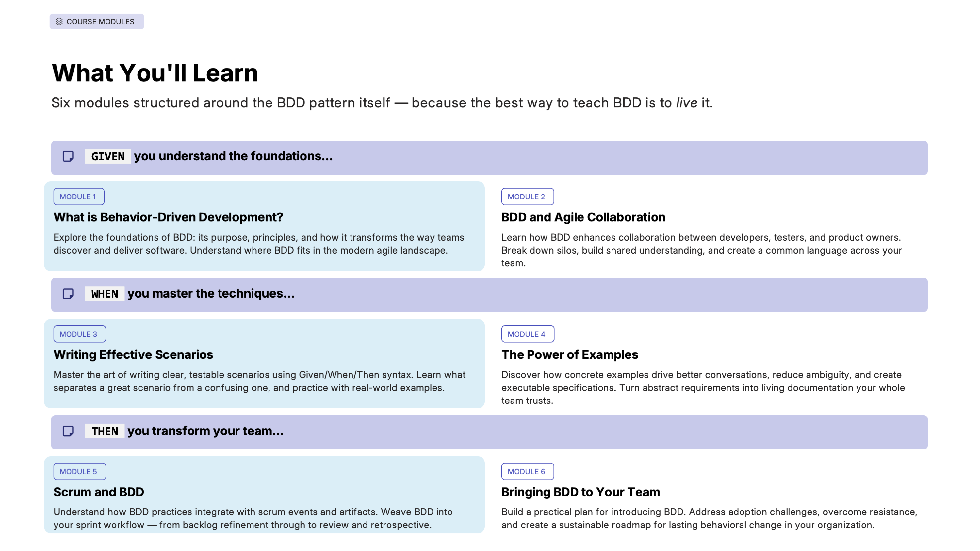Viewport: 980px width, 551px height.
Task: Click the WHEN keyword tag
Action: [105, 293]
